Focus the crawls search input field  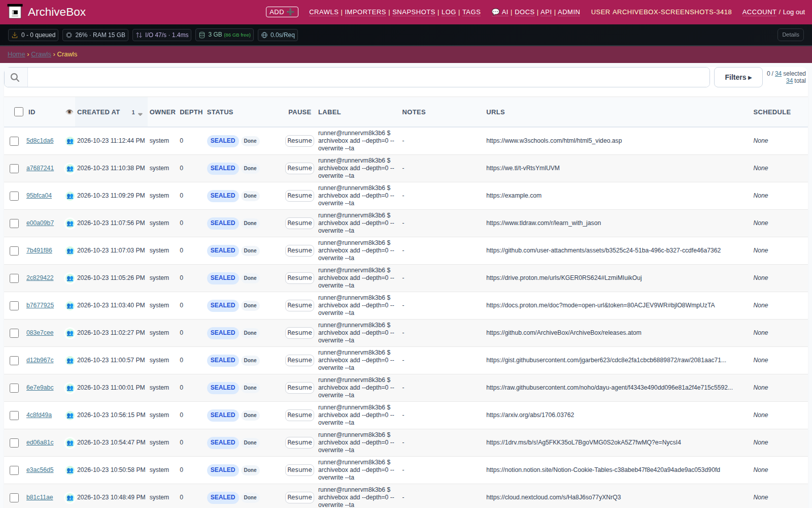click(368, 77)
